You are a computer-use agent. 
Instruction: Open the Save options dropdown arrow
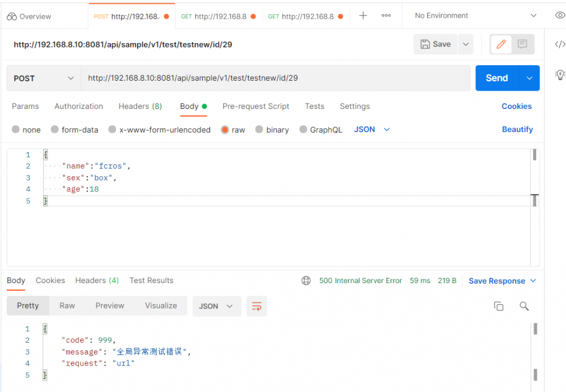[x=465, y=44]
